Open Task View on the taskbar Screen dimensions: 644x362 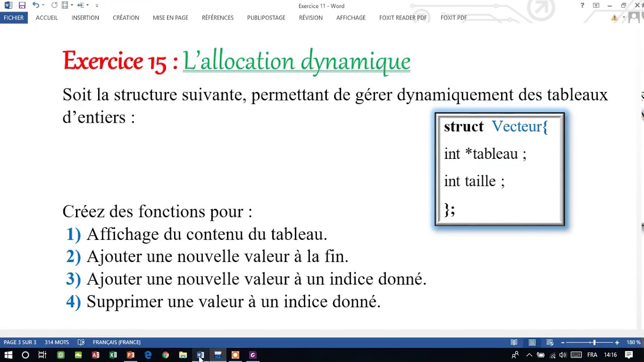[x=42, y=355]
